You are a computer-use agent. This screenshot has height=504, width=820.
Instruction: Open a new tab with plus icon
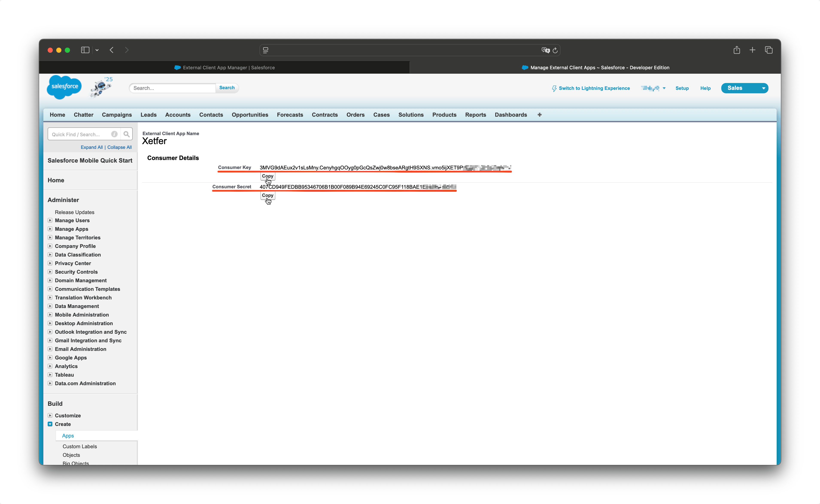pyautogui.click(x=752, y=50)
